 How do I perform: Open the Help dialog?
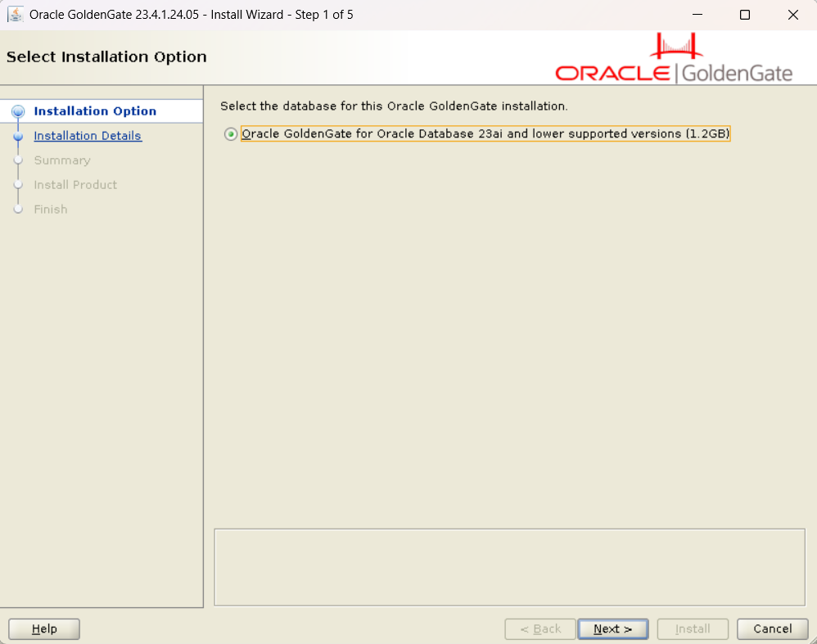click(x=44, y=628)
